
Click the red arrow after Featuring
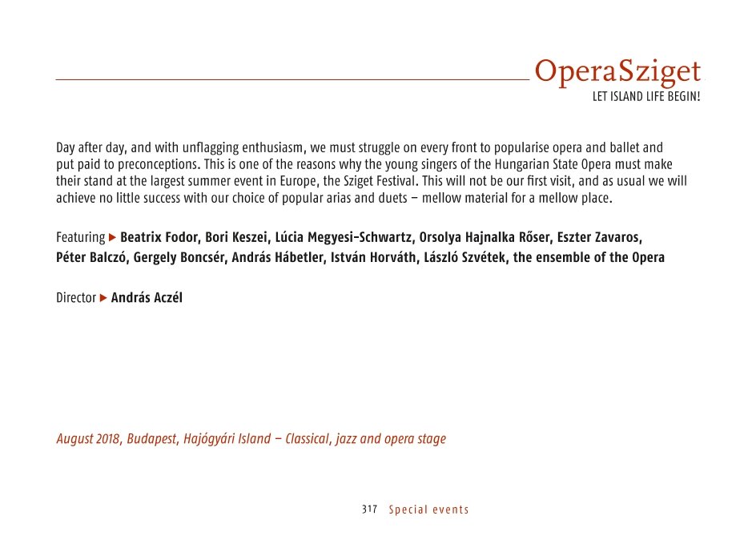click(x=112, y=237)
